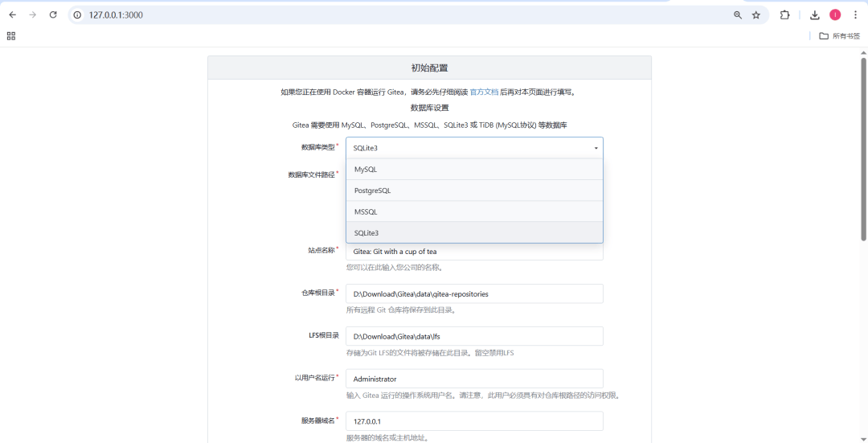Image resolution: width=868 pixels, height=443 pixels.
Task: Edit the 以用户名运行 Administrator field
Action: coord(474,379)
